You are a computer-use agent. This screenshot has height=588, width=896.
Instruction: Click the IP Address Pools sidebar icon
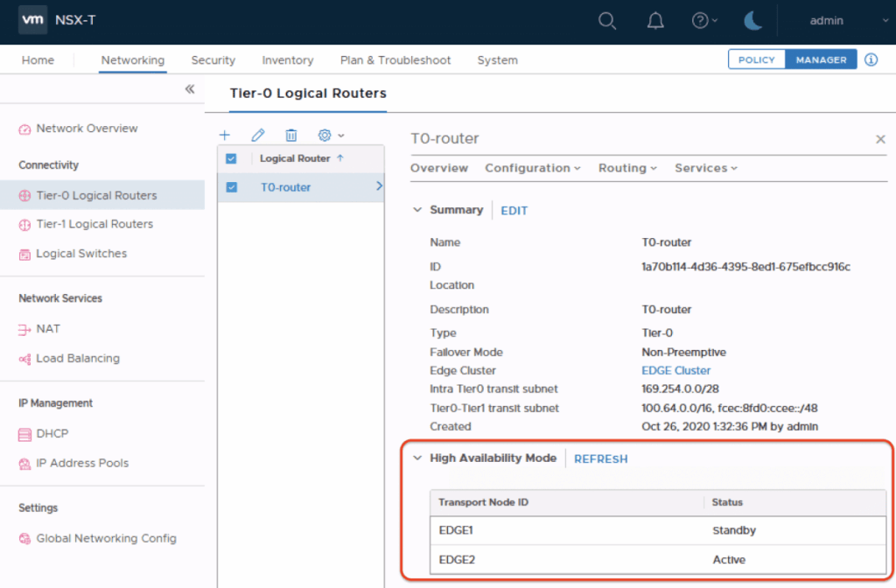point(24,464)
